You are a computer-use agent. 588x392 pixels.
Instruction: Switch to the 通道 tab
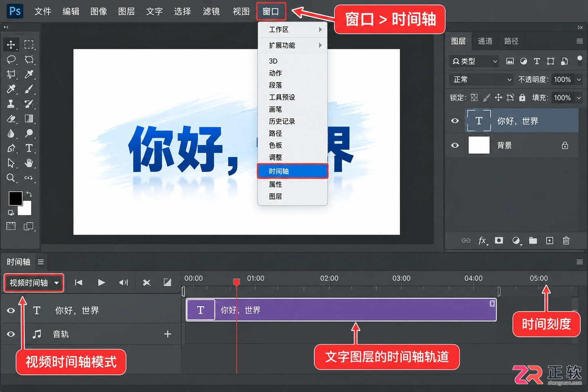(485, 41)
